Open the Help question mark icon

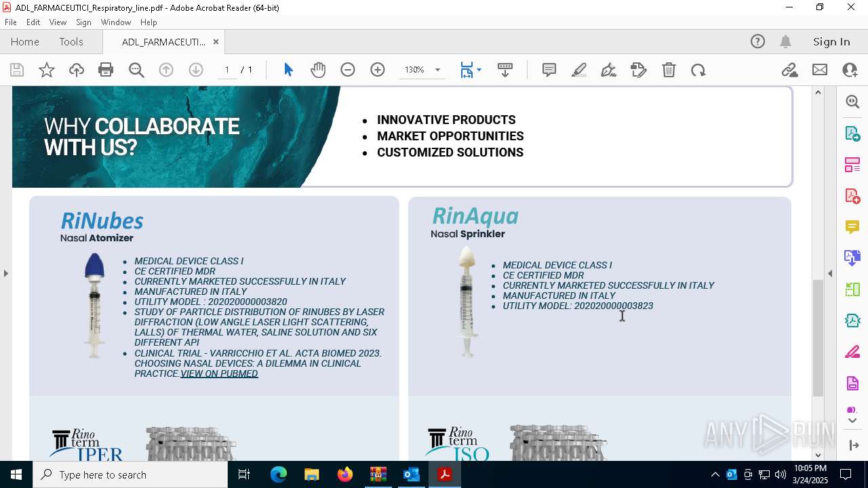coord(757,41)
